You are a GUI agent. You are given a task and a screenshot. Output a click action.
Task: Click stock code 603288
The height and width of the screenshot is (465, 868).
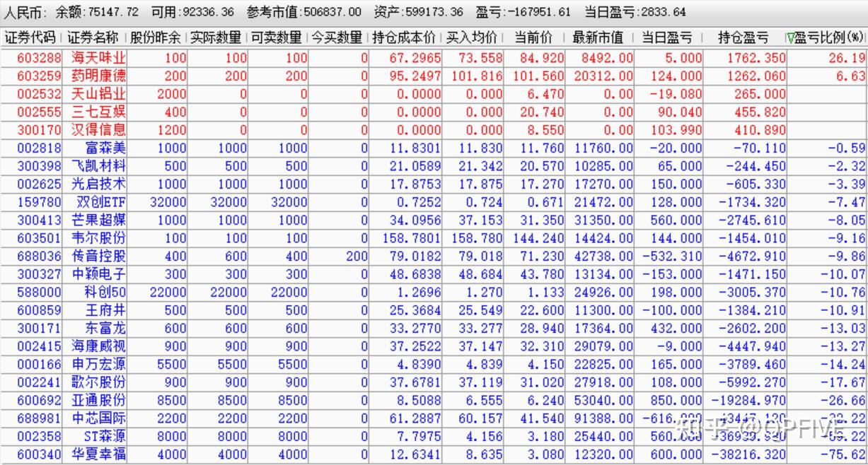(x=40, y=58)
